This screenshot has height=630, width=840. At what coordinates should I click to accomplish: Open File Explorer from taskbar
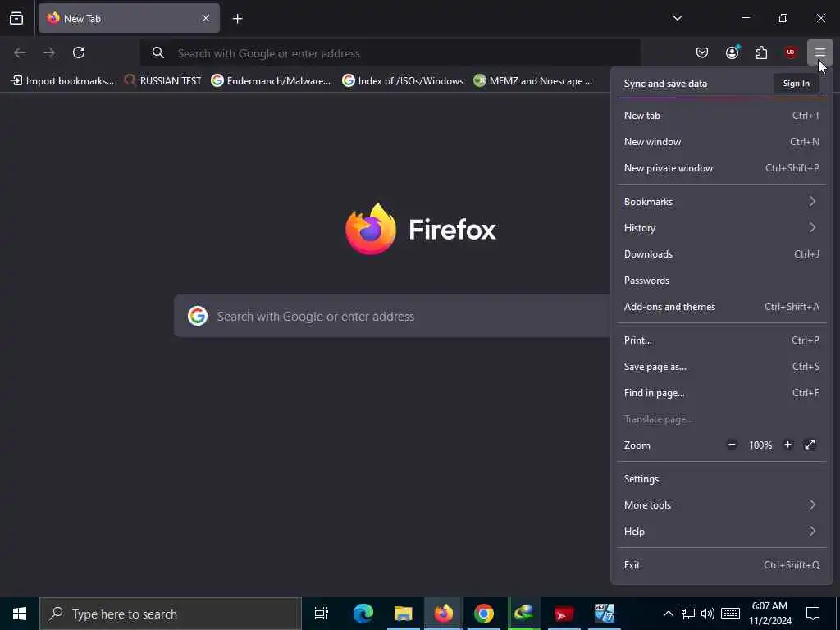pos(403,614)
